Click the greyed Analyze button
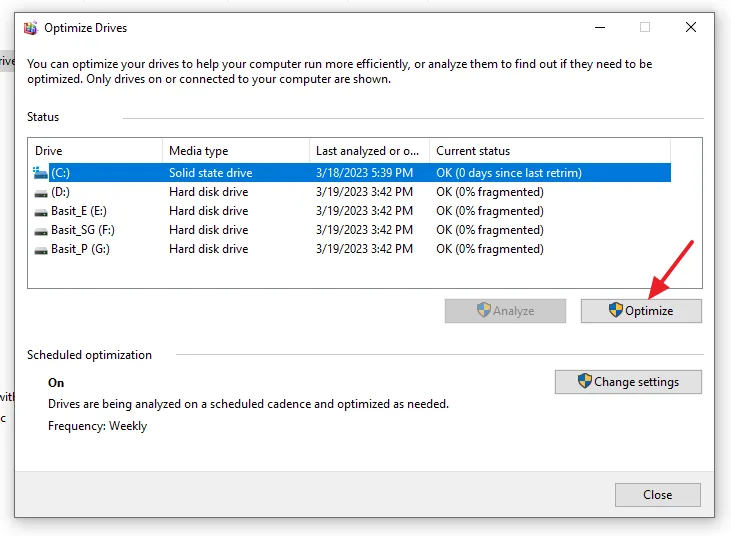This screenshot has width=731, height=536. point(505,311)
